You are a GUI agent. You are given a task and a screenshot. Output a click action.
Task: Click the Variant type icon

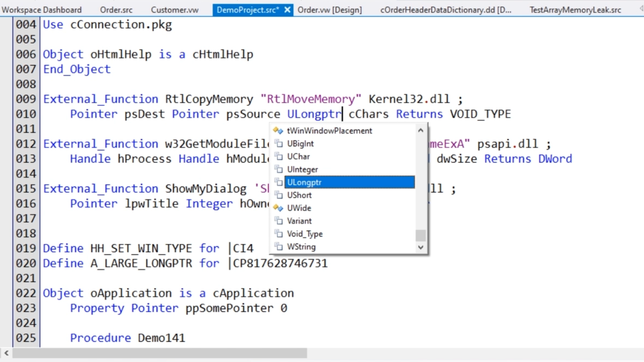coord(278,221)
